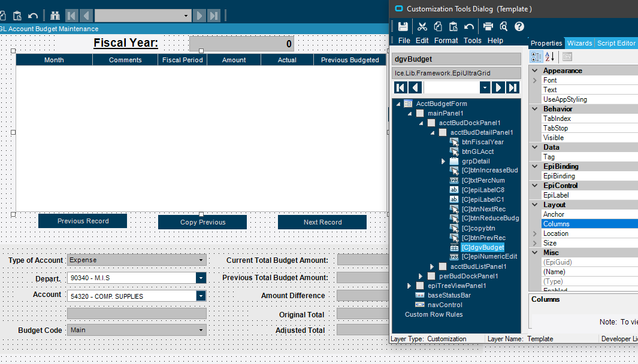Image resolution: width=638 pixels, height=364 pixels.
Task: Expand the Size property row
Action: pos(535,243)
